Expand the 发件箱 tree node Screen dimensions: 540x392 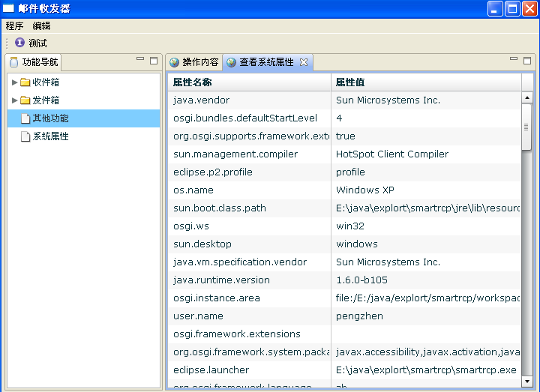coord(14,100)
